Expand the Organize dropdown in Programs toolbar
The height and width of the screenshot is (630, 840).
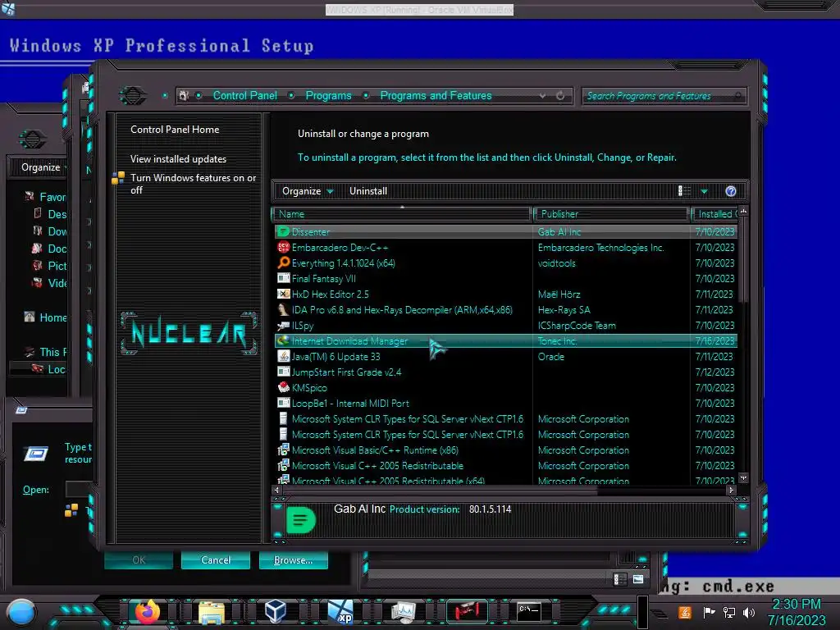coord(308,191)
